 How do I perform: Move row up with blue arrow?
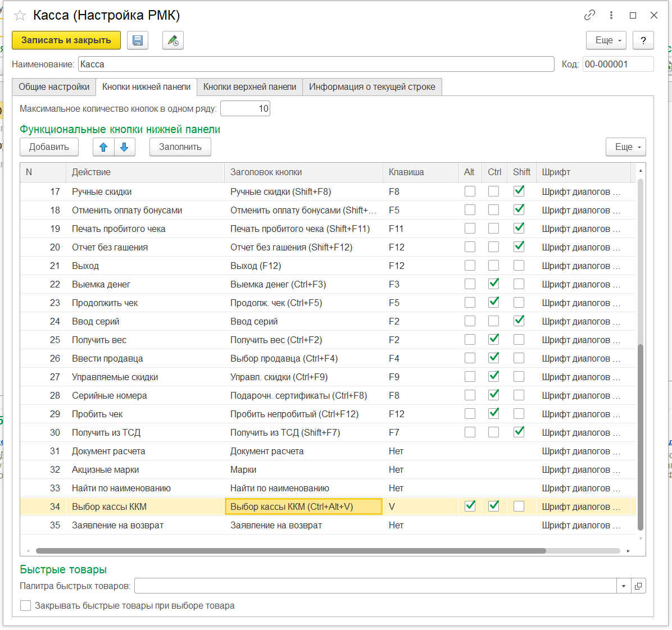pyautogui.click(x=103, y=147)
